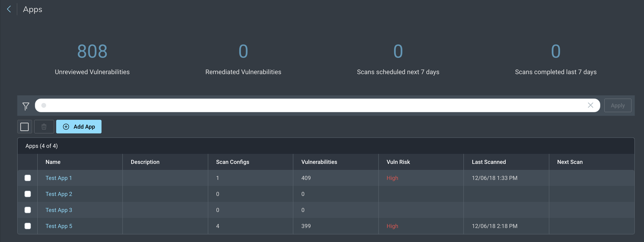The image size is (644, 242).
Task: Open Test App 1 details link
Action: click(59, 178)
